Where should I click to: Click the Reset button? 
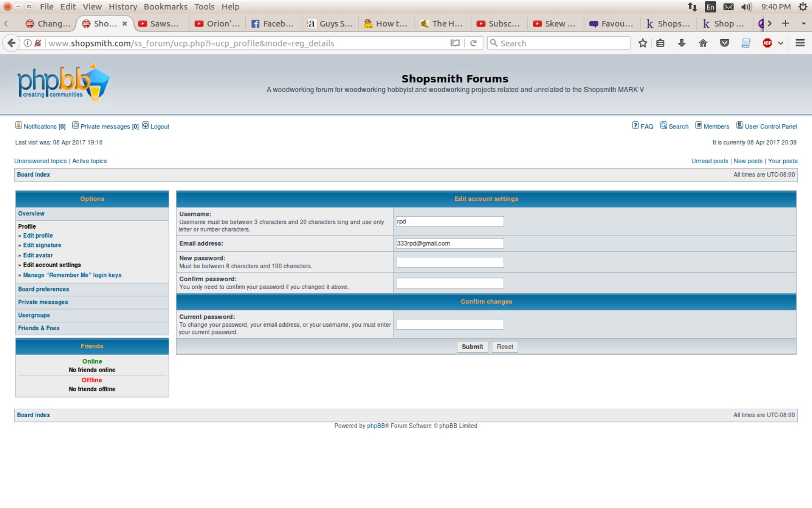(x=505, y=347)
